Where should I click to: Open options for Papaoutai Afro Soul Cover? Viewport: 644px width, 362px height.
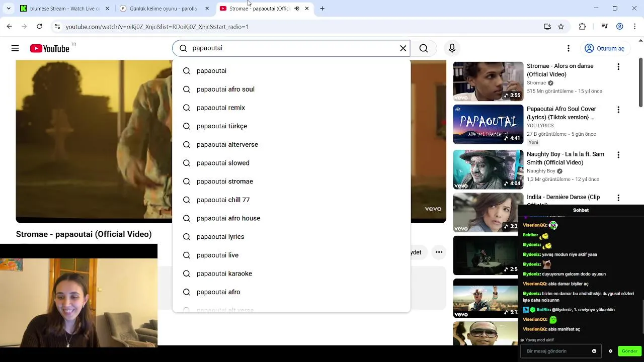pos(618,110)
